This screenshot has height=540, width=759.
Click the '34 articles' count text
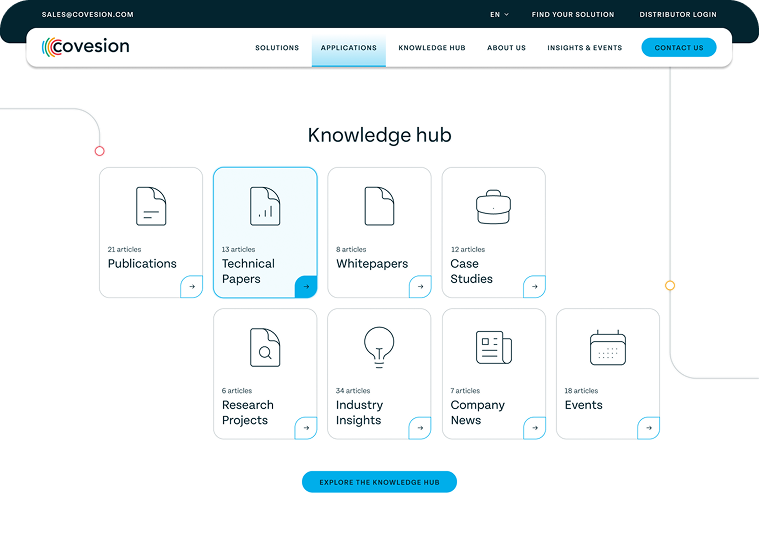pos(353,390)
